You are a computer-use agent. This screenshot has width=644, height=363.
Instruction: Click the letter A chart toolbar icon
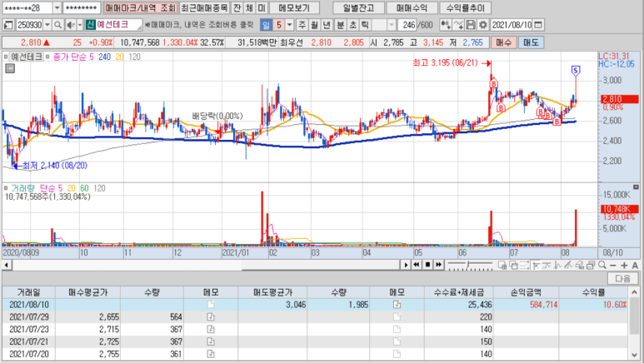(635, 266)
